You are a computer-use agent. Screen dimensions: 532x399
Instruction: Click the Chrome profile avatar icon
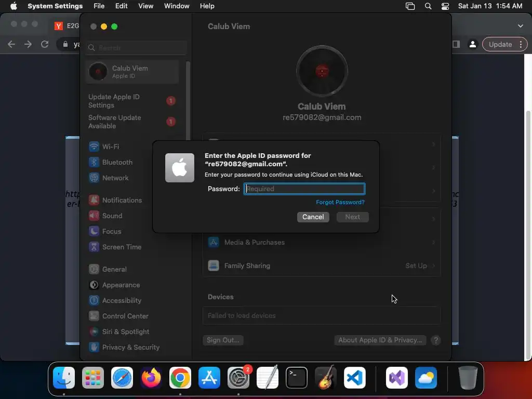(x=473, y=45)
